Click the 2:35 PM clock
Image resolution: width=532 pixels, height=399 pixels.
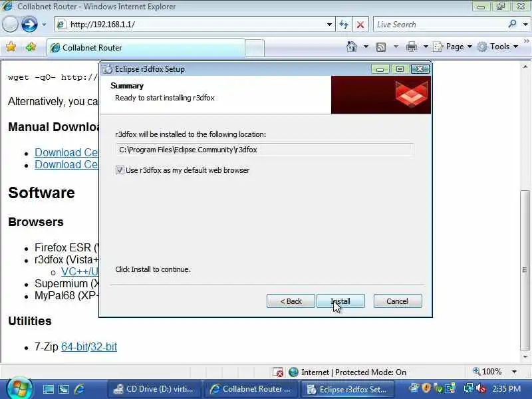click(x=507, y=388)
